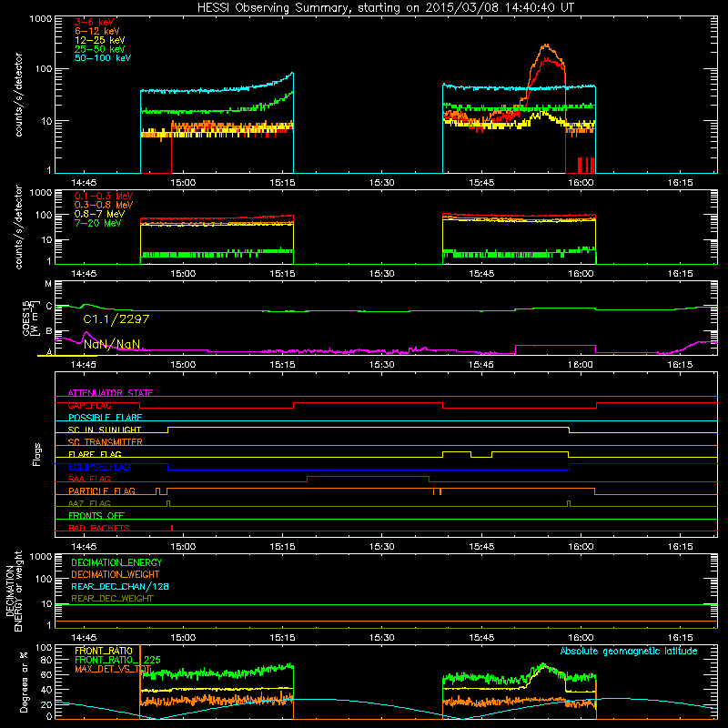
Task: Select the FLARE_FLAG label
Action: click(x=95, y=454)
